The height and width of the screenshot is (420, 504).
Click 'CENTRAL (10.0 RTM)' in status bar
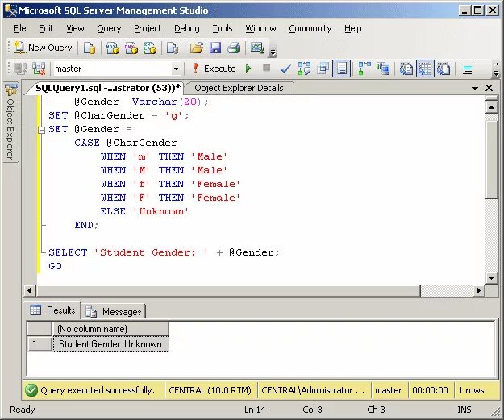[x=210, y=390]
